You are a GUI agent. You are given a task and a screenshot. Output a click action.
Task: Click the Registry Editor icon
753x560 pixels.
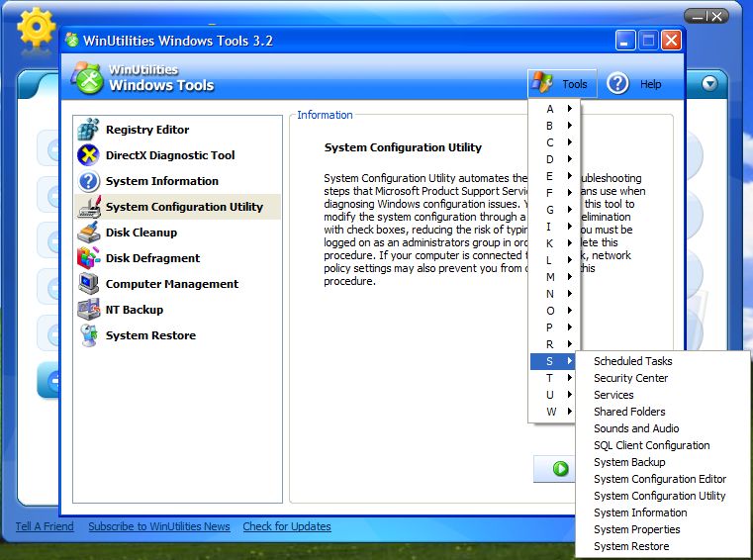[89, 130]
